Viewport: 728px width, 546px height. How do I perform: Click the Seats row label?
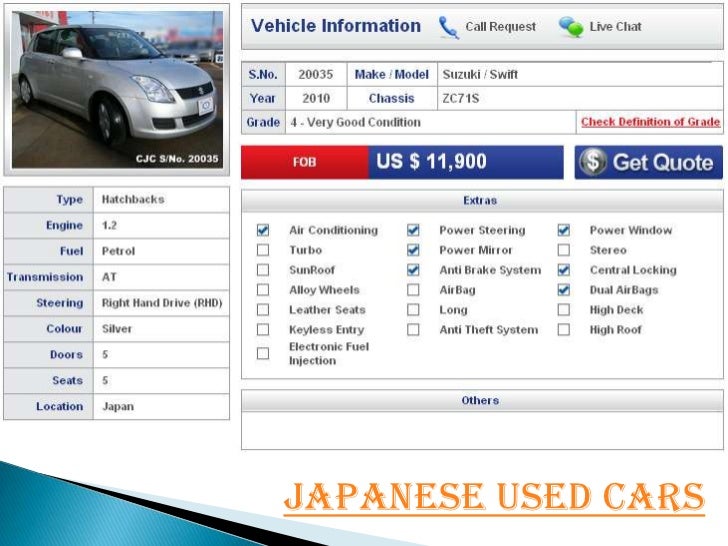click(68, 381)
